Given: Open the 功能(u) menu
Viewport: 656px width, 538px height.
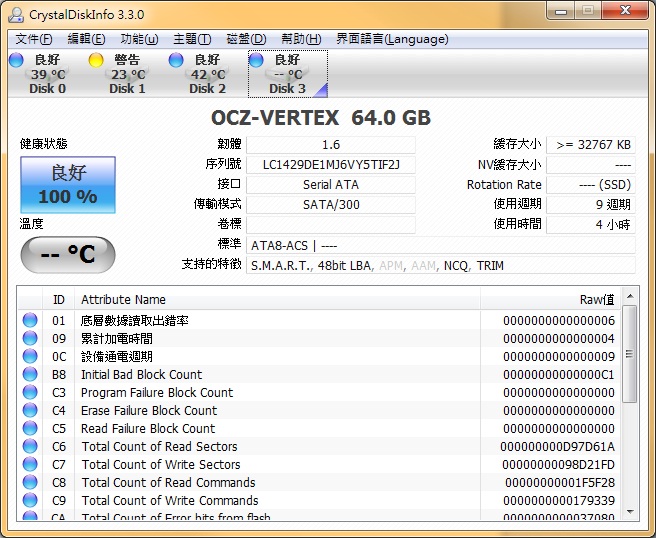Looking at the screenshot, I should tap(139, 39).
